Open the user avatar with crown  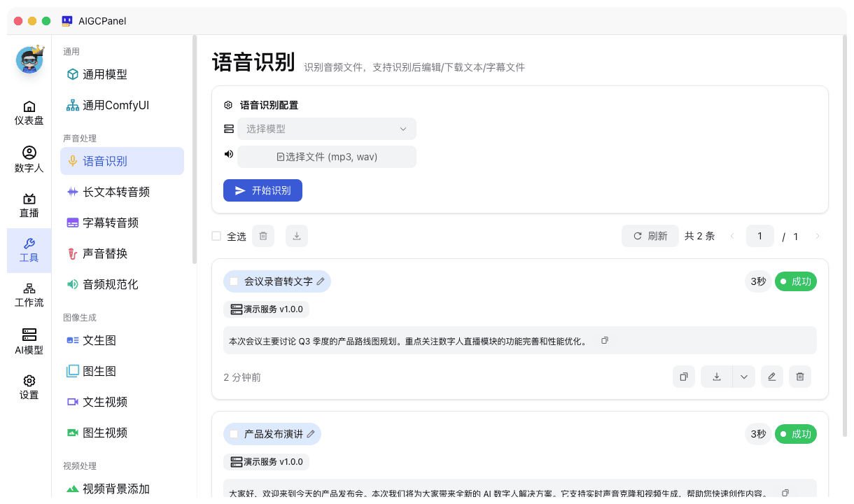click(x=29, y=59)
